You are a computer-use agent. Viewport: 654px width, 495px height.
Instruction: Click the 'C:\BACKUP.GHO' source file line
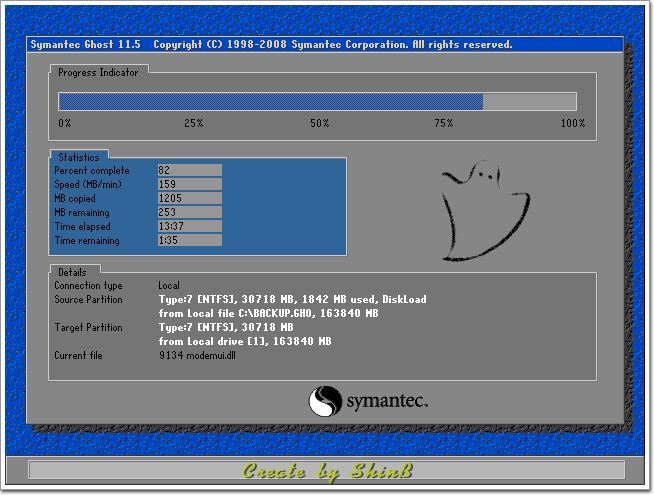pos(268,313)
